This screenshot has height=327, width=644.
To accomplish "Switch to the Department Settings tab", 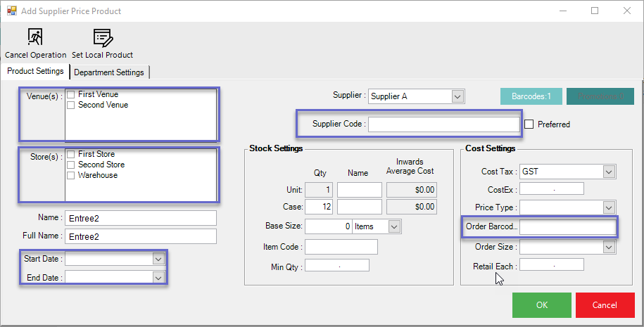I will pos(109,72).
